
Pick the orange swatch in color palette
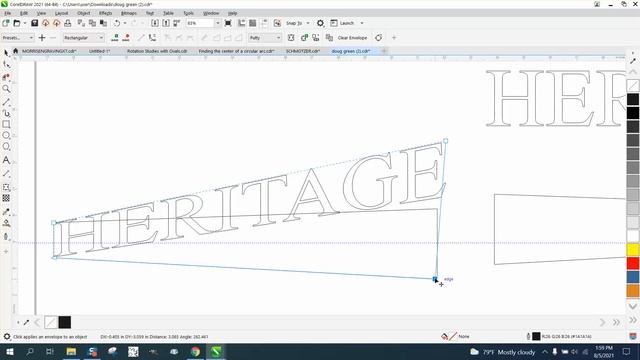(633, 291)
